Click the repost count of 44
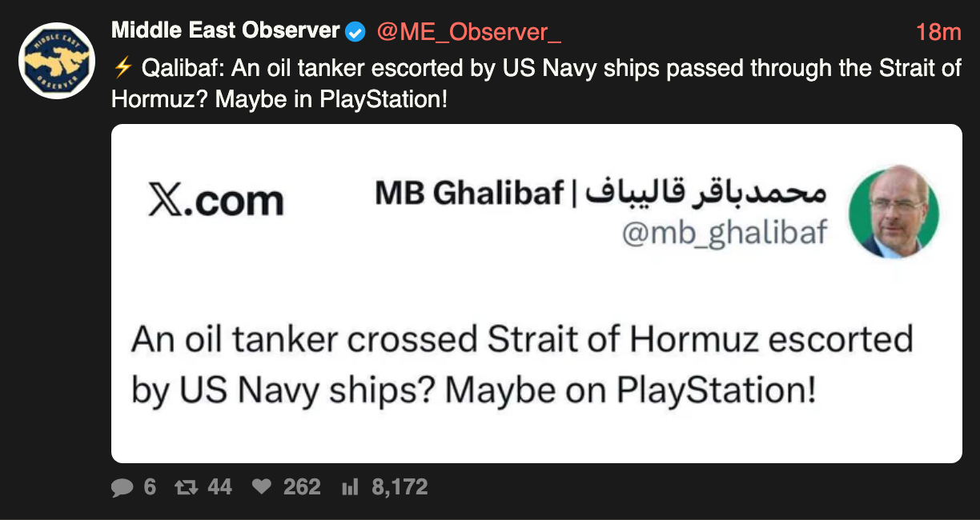The height and width of the screenshot is (520, 980). [219, 487]
